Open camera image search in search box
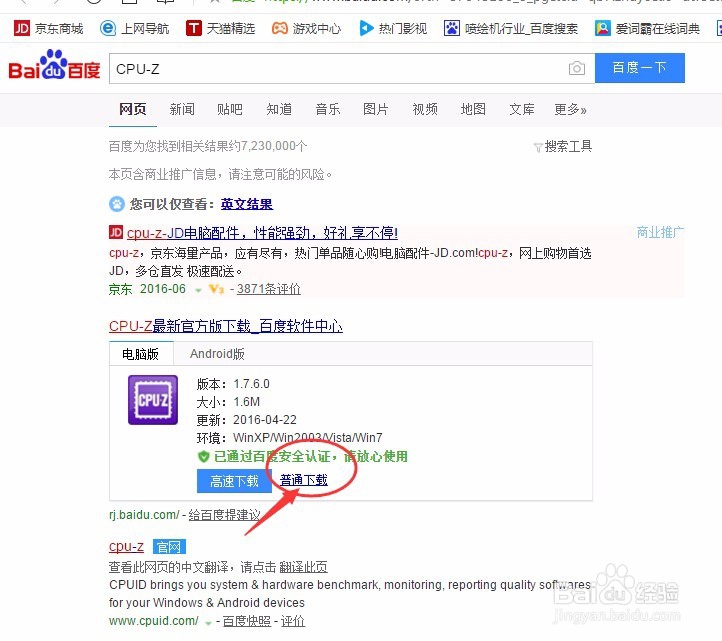 576,68
